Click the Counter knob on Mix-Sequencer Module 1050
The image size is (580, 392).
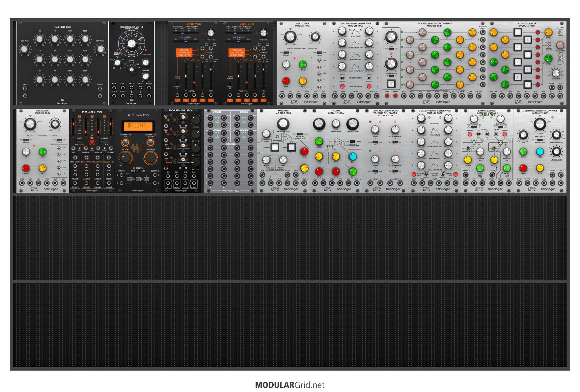(x=556, y=73)
